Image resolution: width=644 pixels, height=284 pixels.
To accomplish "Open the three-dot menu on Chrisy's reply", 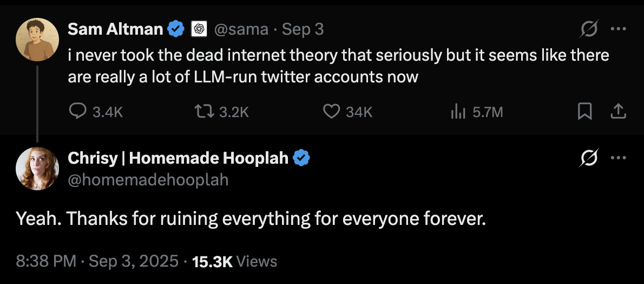I will tap(617, 158).
